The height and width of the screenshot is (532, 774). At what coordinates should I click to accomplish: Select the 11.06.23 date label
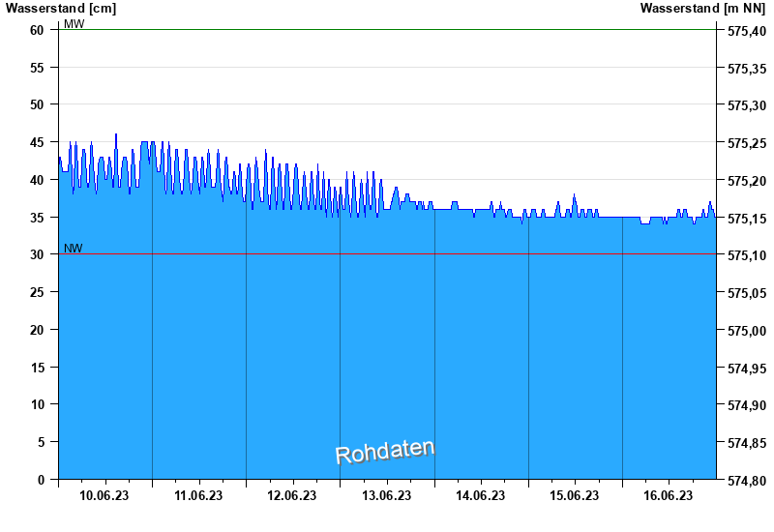coord(198,495)
